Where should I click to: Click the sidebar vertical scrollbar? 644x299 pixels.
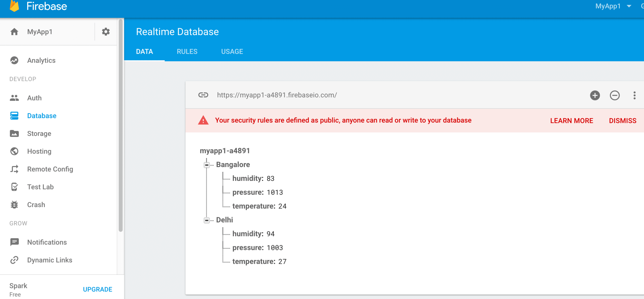click(120, 126)
